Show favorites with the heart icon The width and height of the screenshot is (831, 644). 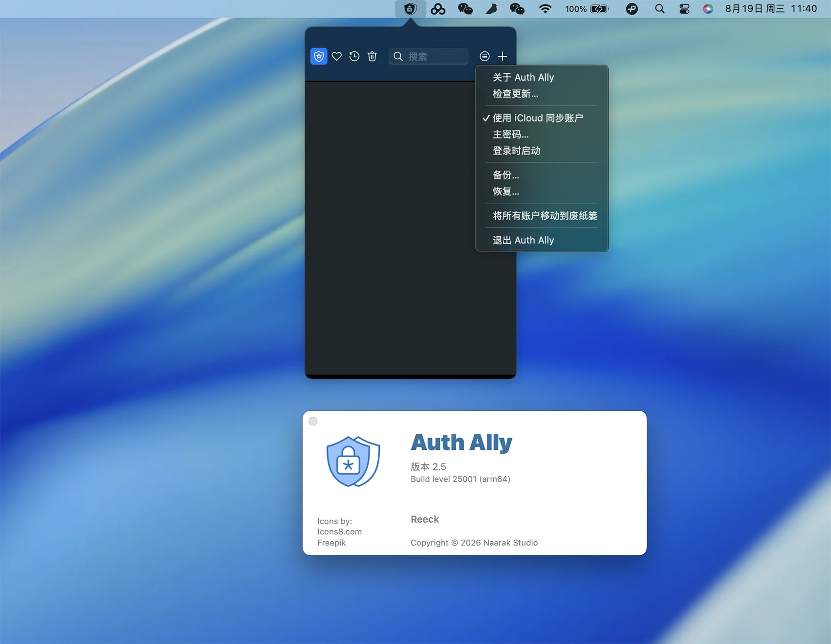click(x=337, y=56)
